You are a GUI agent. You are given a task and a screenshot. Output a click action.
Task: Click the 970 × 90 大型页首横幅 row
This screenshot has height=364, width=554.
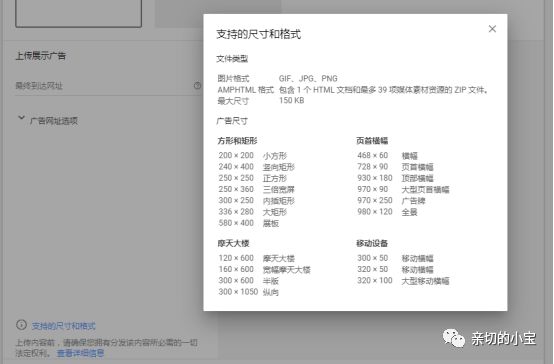click(x=403, y=189)
